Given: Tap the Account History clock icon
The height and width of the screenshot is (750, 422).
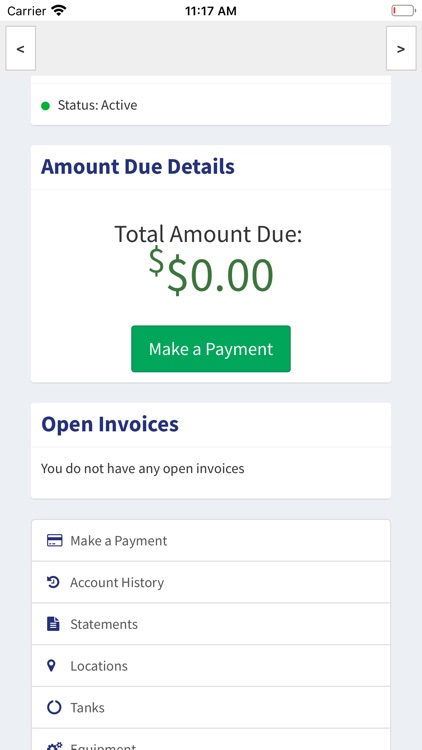Looking at the screenshot, I should tap(53, 582).
